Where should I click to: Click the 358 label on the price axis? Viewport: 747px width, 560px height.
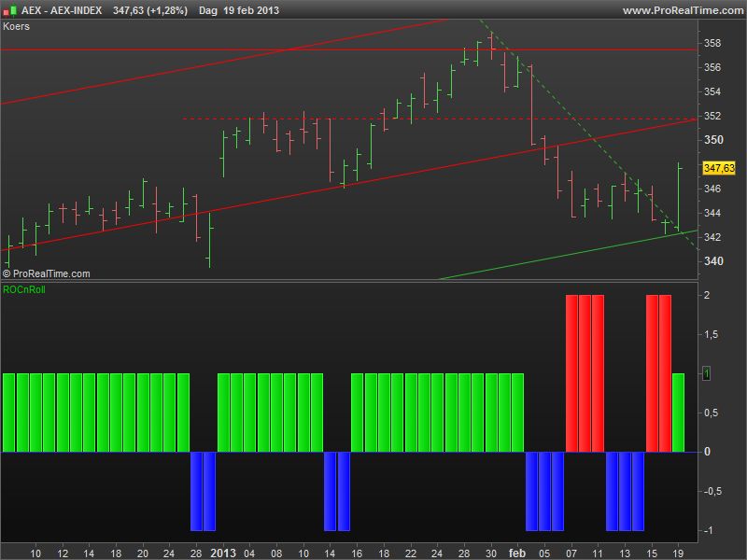pos(712,43)
